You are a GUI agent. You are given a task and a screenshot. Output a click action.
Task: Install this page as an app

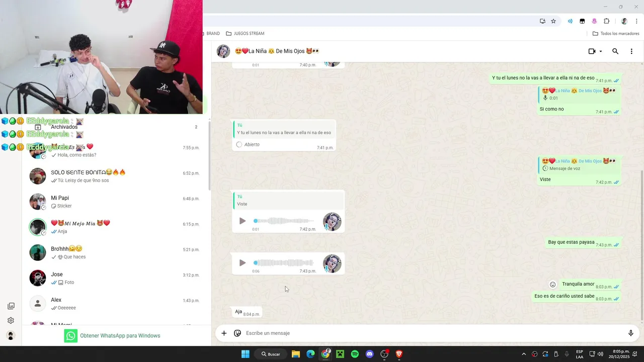[x=542, y=21]
